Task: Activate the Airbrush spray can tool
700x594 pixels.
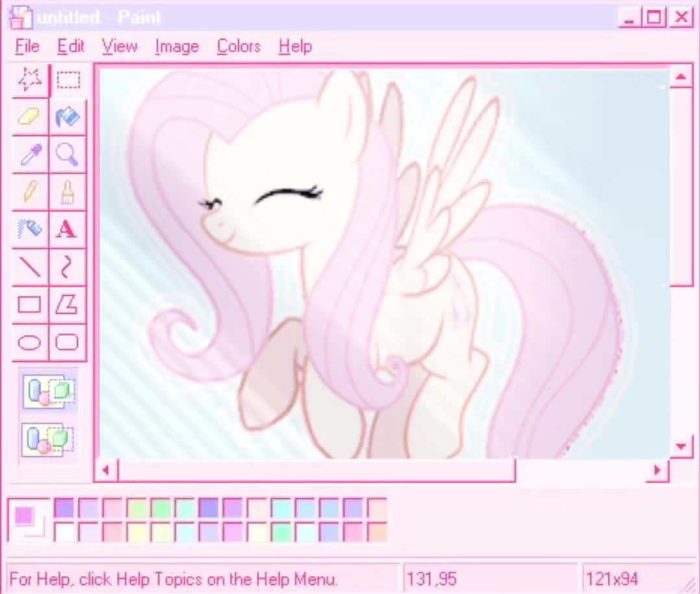Action: coord(30,229)
